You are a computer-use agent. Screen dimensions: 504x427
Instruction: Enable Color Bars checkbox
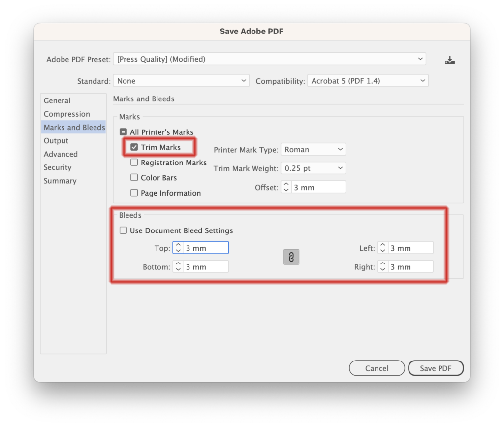134,177
